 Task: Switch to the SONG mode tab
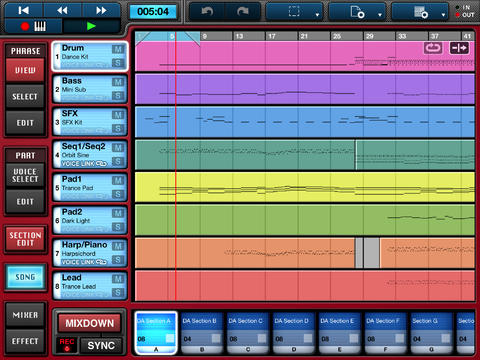[25, 277]
